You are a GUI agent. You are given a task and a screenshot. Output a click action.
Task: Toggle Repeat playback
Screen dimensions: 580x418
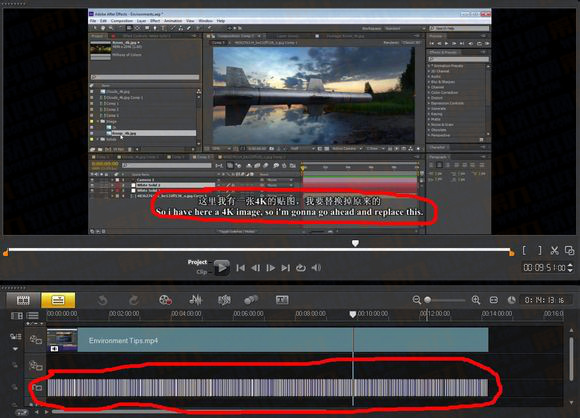point(301,267)
